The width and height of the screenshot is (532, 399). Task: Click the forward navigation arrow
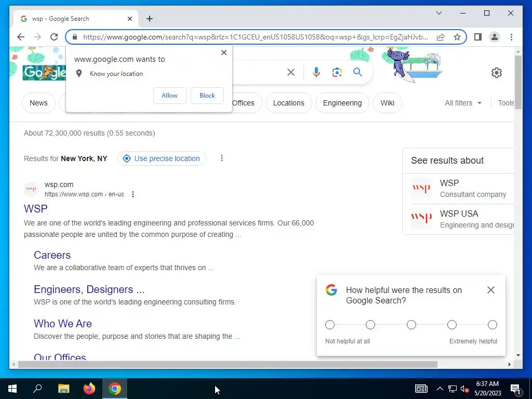[x=37, y=37]
